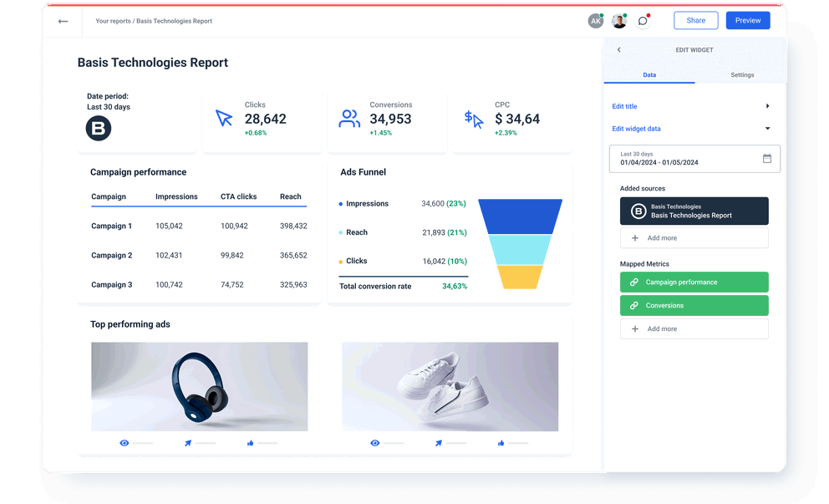Click the link icon on the Conversions metric chip
The height and width of the screenshot is (504, 829).
(635, 305)
